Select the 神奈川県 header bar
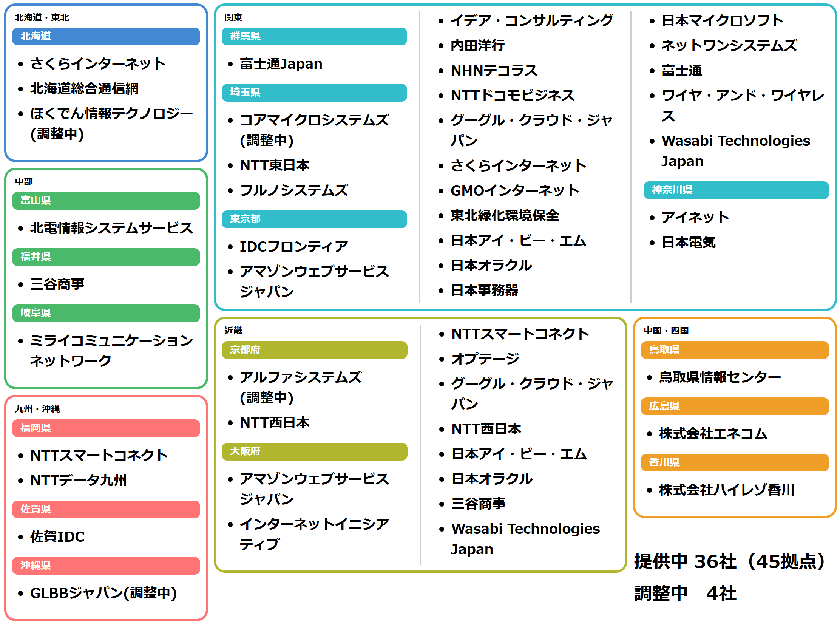This screenshot has width=840, height=626. point(736,190)
